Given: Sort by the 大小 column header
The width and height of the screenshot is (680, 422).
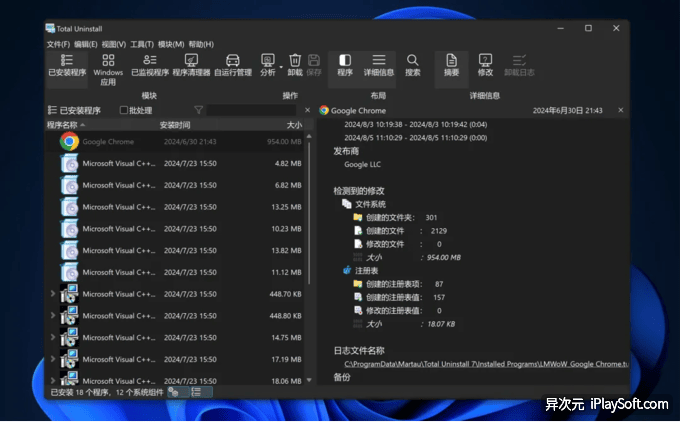Looking at the screenshot, I should click(294, 125).
